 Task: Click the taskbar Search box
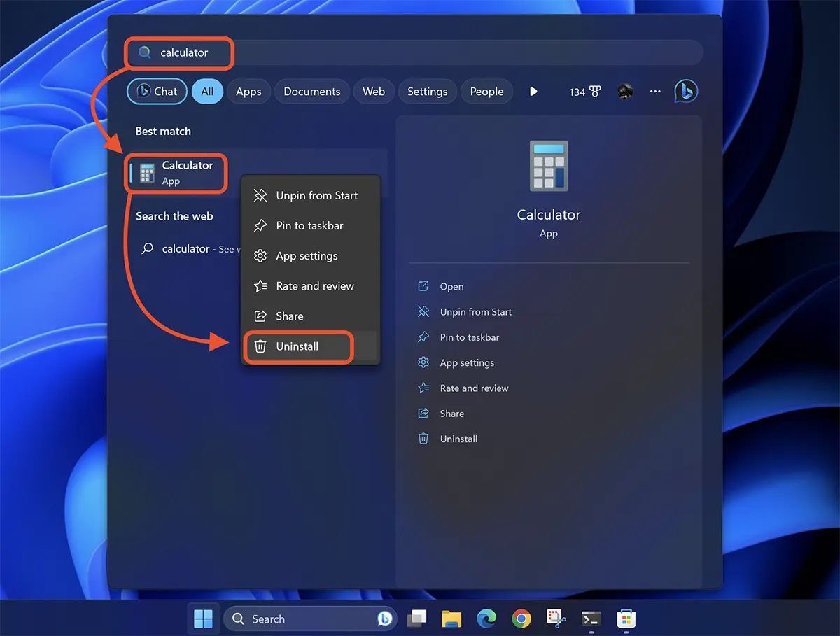click(x=310, y=619)
